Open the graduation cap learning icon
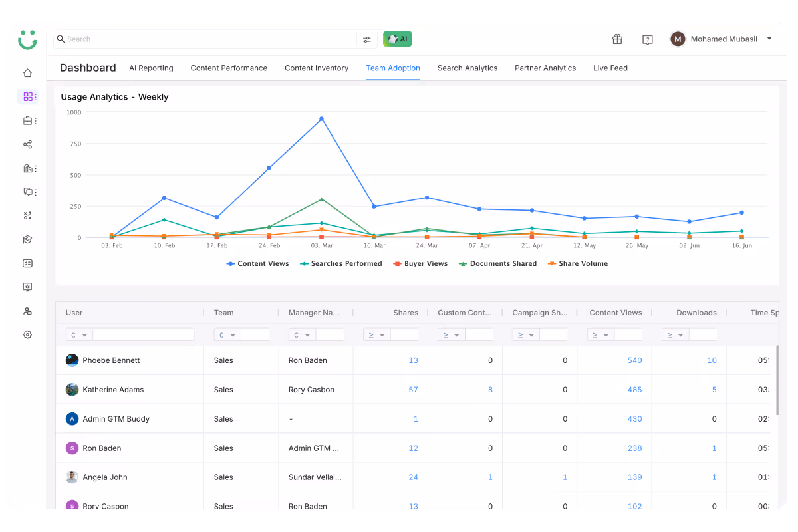Image resolution: width=798 pixels, height=532 pixels. click(x=27, y=239)
